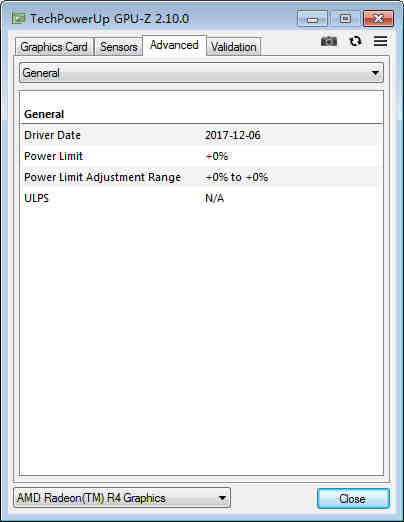
Task: Select the Driver Date row label
Action: point(52,135)
